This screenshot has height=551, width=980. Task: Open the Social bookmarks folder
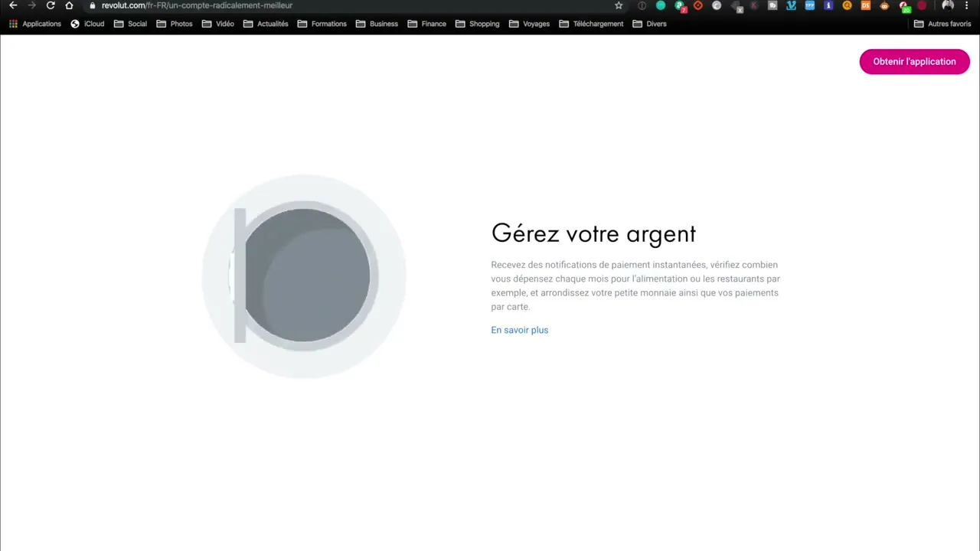coord(131,24)
